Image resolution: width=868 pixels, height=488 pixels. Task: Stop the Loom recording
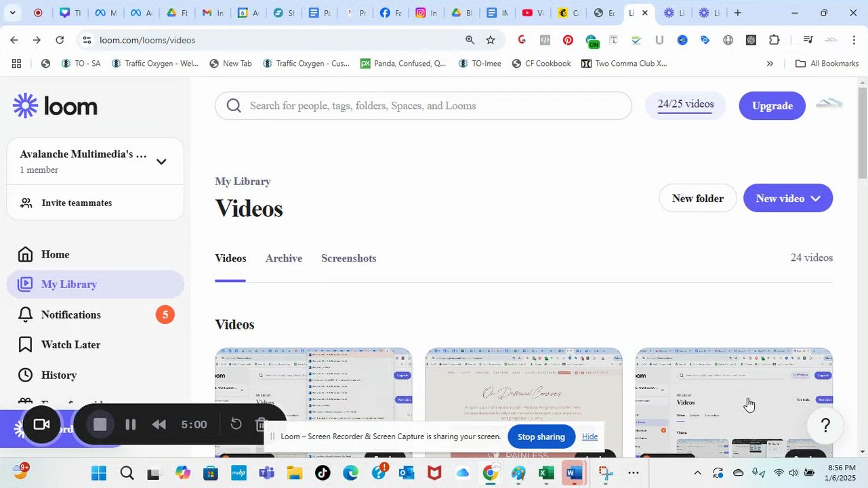click(100, 424)
